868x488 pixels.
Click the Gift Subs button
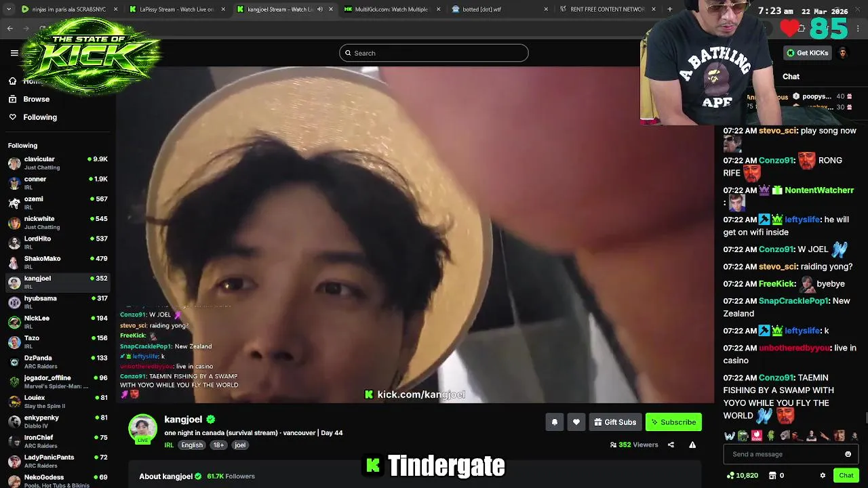615,422
